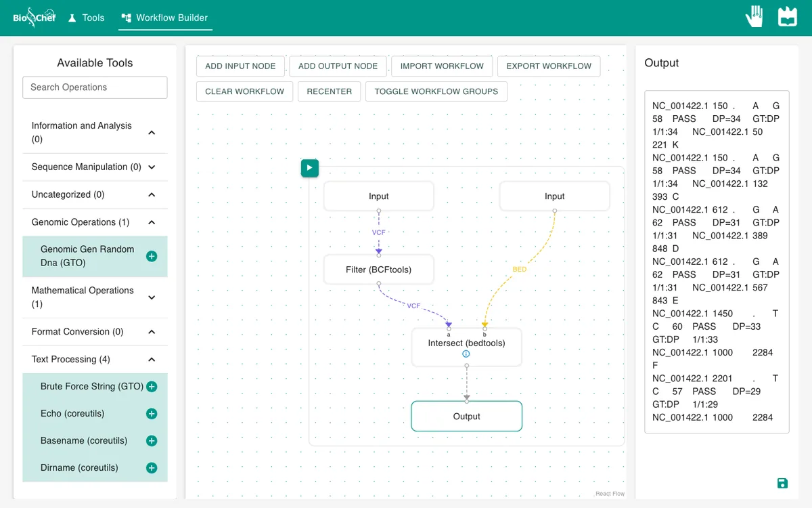Switch to the Workflow Builder tab
The width and height of the screenshot is (812, 508).
(x=165, y=18)
